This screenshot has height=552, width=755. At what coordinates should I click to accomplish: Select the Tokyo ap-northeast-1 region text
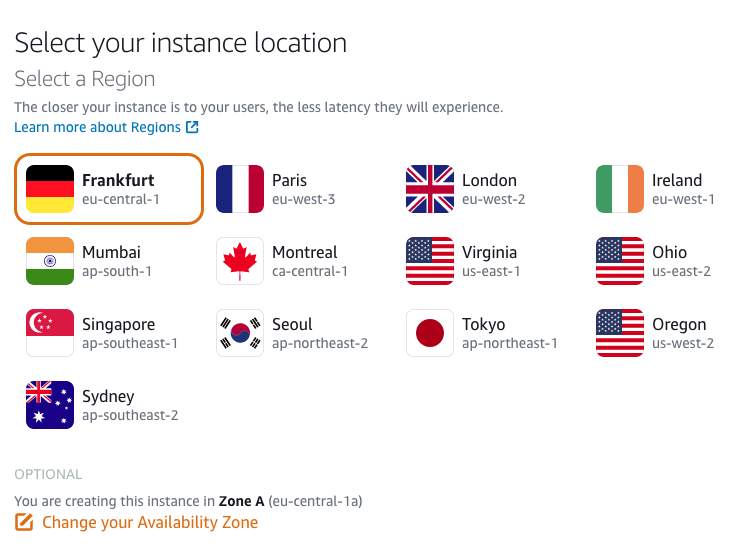509,333
